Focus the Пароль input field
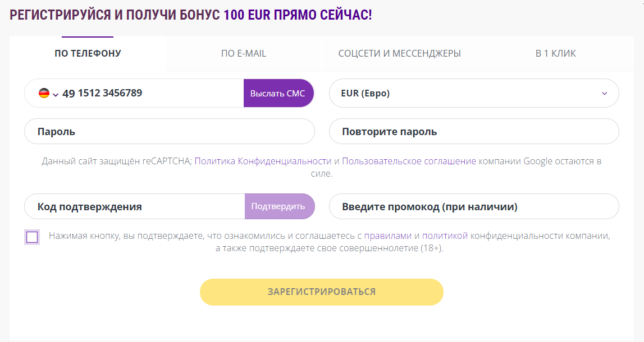644x342 pixels. pyautogui.click(x=170, y=131)
